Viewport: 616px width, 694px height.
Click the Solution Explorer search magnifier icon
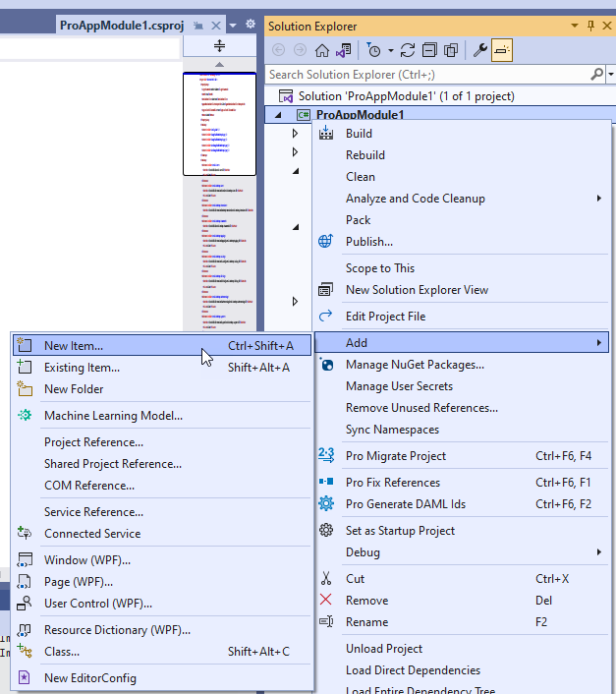pyautogui.click(x=596, y=74)
